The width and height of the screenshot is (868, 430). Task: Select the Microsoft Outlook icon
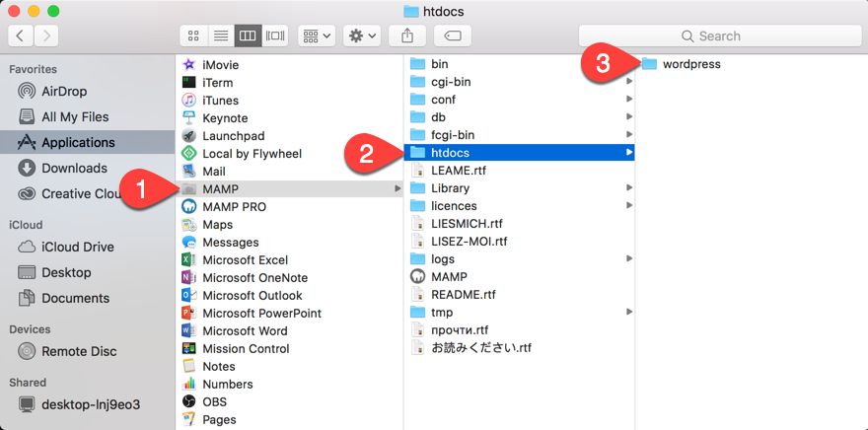click(189, 296)
